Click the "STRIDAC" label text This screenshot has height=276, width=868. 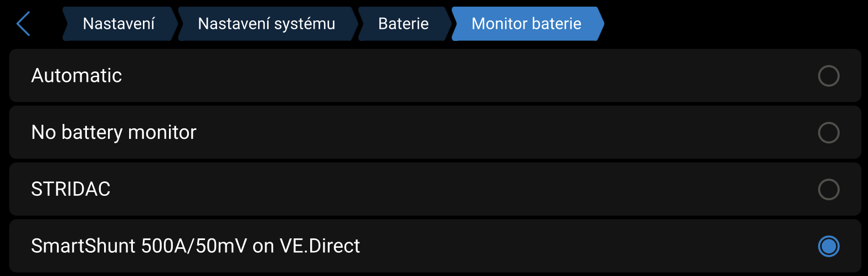pyautogui.click(x=71, y=189)
